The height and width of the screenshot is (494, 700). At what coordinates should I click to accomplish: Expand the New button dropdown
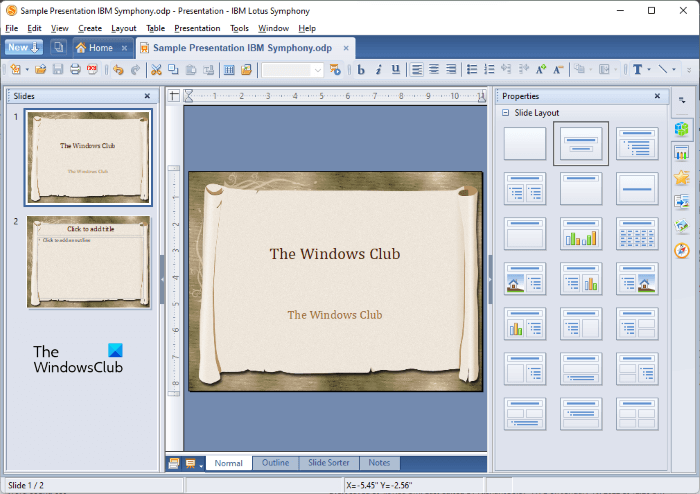[x=36, y=47]
